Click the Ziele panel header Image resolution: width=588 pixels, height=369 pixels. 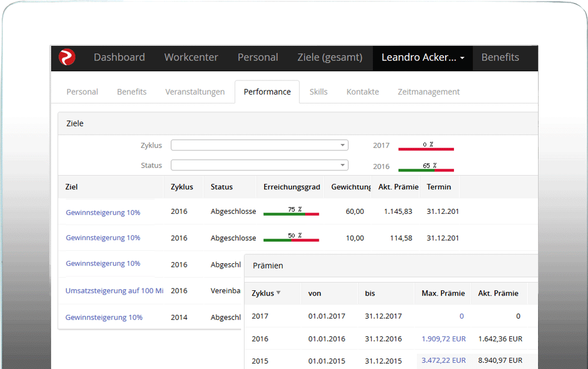point(298,123)
